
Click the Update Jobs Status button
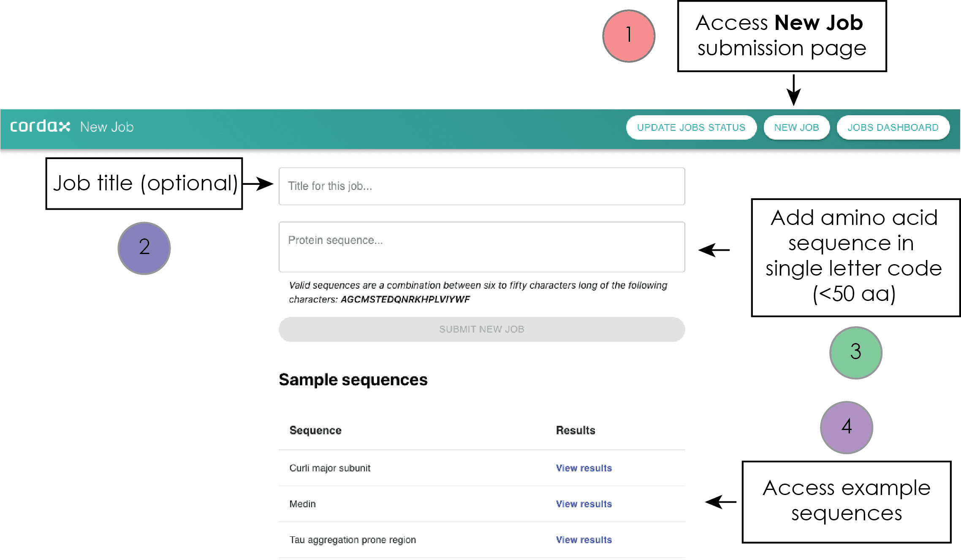point(691,127)
